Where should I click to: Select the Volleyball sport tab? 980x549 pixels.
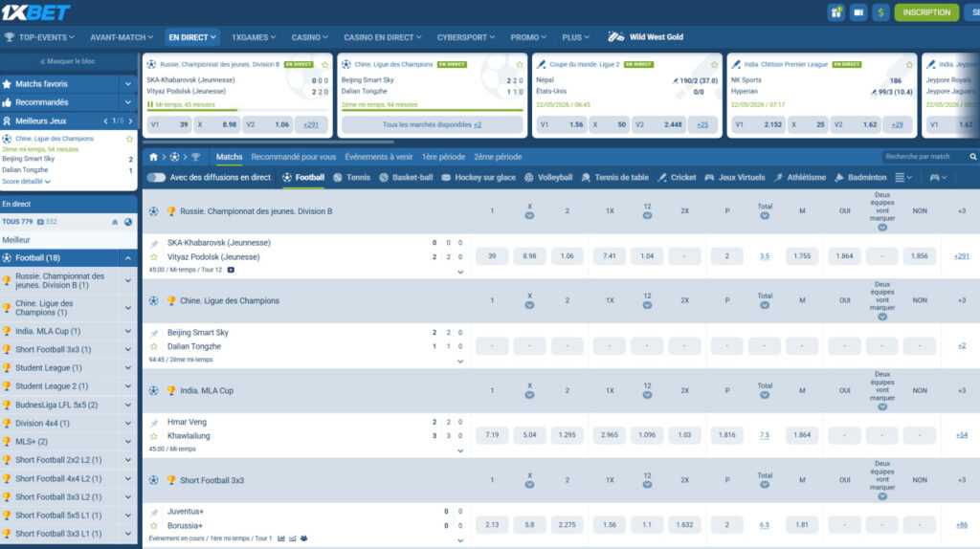click(x=548, y=178)
